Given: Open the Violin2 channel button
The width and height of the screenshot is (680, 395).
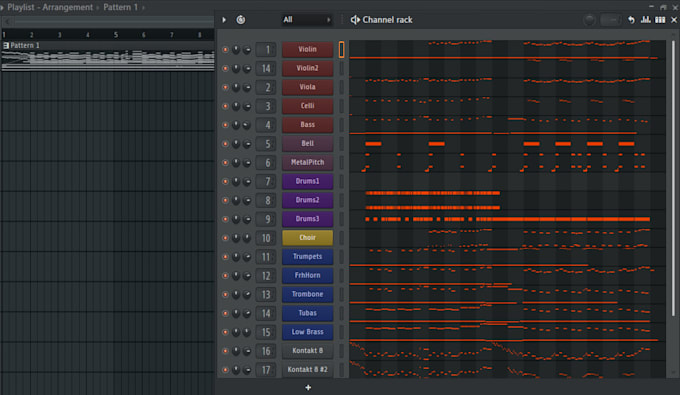Looking at the screenshot, I should click(x=307, y=68).
